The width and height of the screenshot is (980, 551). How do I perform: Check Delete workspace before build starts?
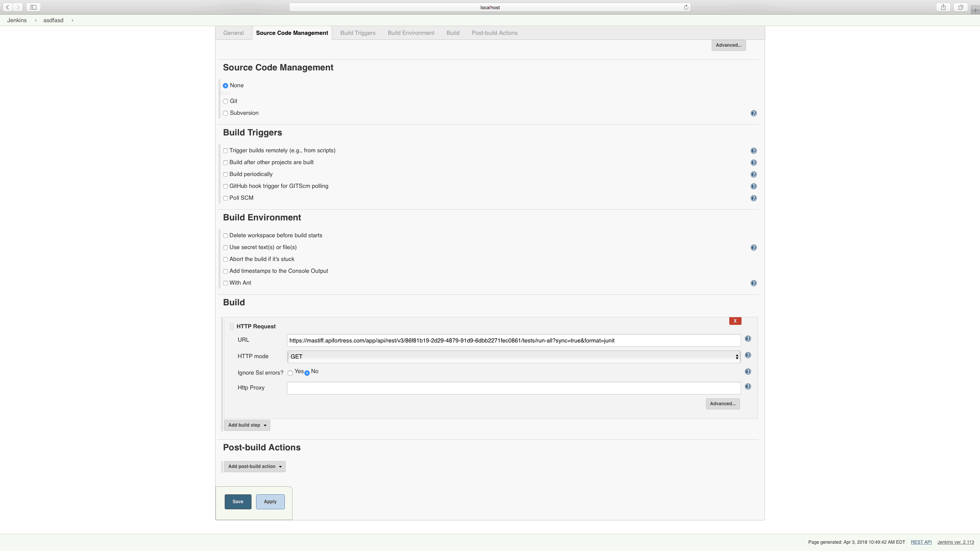[x=225, y=236]
